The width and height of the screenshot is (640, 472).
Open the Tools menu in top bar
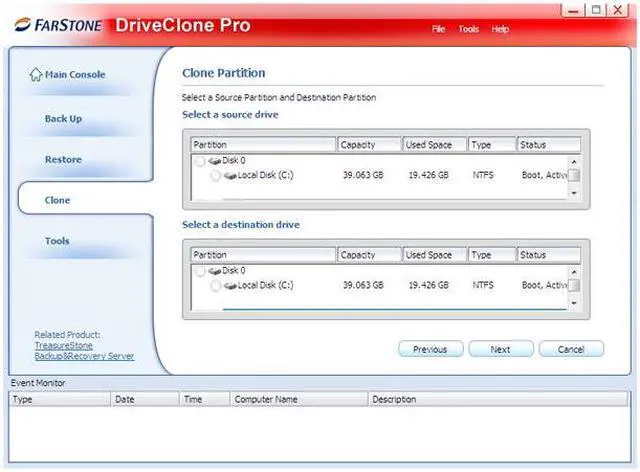click(468, 29)
